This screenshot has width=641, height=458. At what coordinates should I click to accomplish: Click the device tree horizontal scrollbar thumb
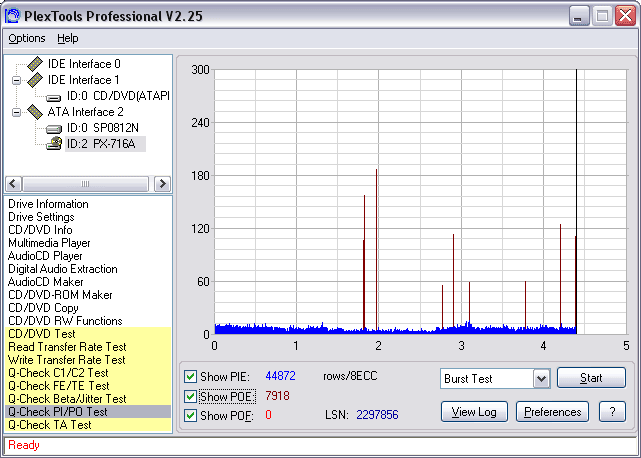85,184
